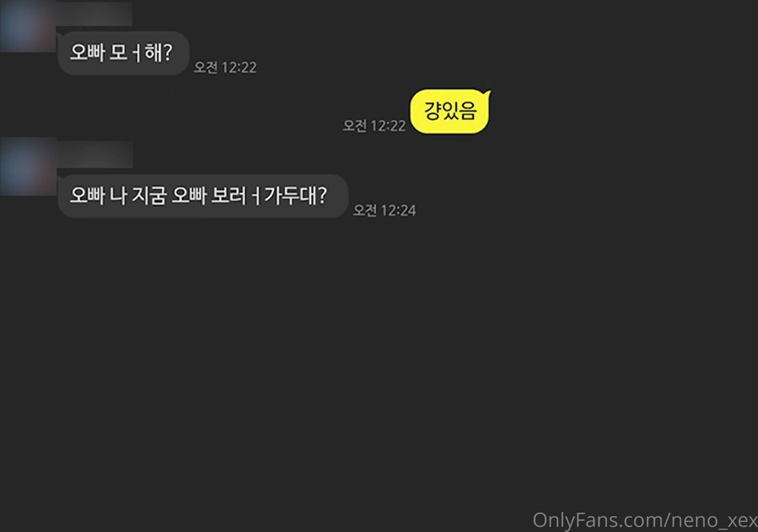Click the 'neno_xex' part of the watermark
This screenshot has width=758, height=532.
click(714, 520)
